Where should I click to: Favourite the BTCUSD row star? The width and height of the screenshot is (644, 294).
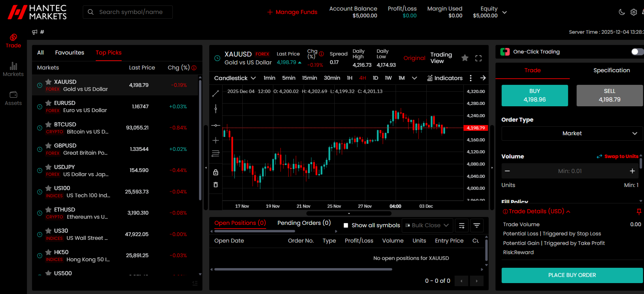[x=48, y=124]
